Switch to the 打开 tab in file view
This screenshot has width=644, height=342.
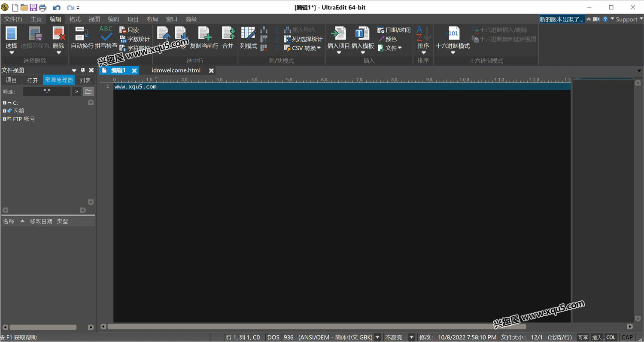coord(32,80)
